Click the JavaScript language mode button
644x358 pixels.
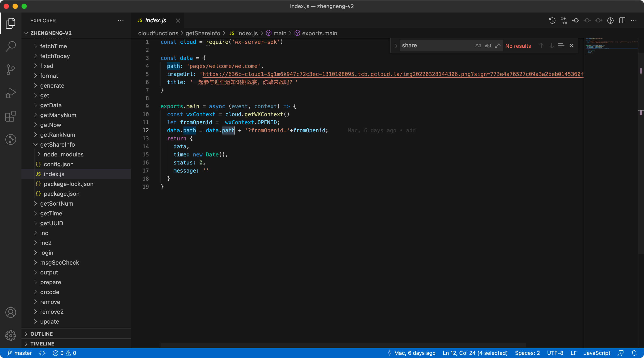coord(597,353)
